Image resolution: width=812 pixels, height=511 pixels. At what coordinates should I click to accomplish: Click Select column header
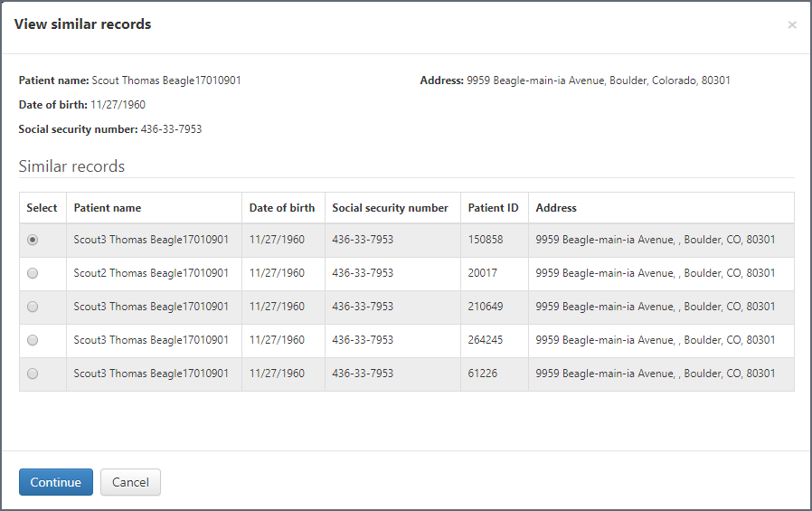click(42, 208)
